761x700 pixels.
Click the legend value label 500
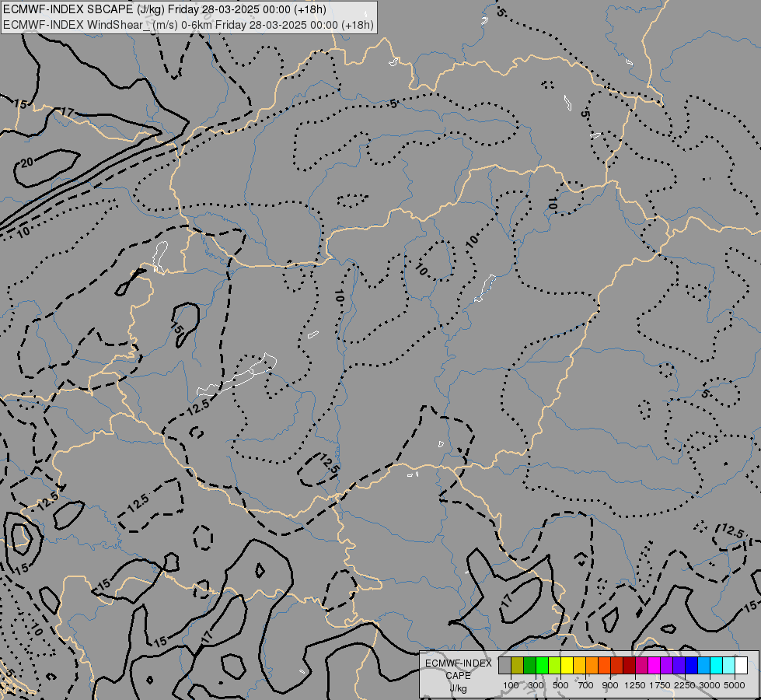(x=560, y=685)
